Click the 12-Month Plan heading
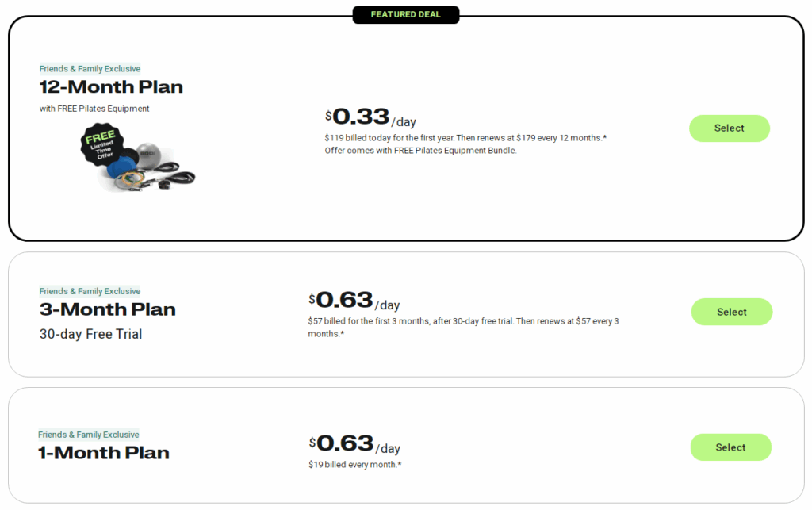Image resolution: width=812 pixels, height=510 pixels. (x=111, y=87)
